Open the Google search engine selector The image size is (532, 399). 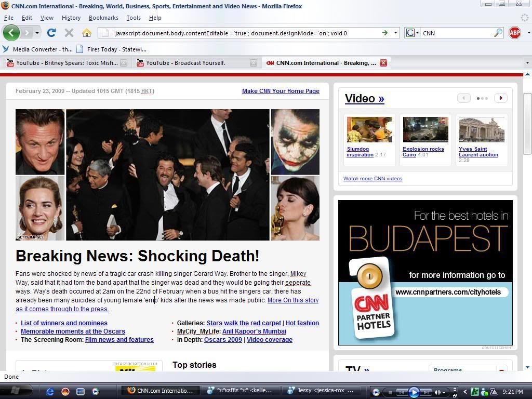click(x=412, y=33)
